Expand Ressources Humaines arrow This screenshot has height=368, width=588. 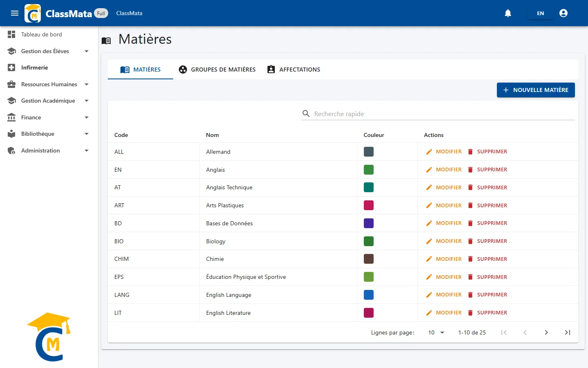click(87, 84)
